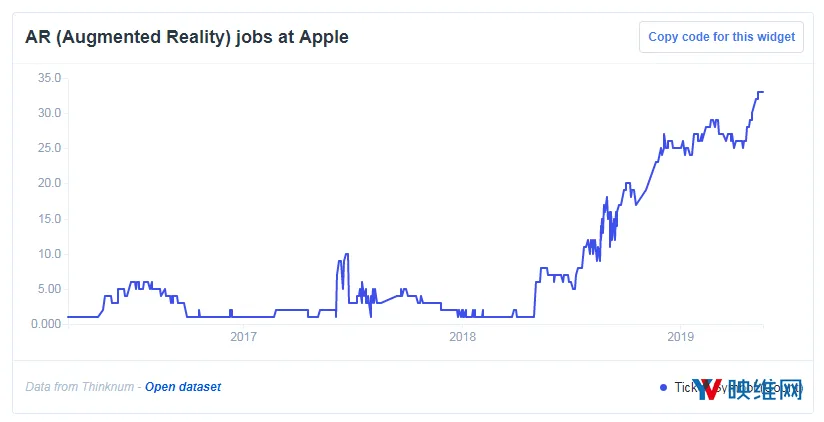824x422 pixels.
Task: Copy code for this widget
Action: click(x=721, y=37)
